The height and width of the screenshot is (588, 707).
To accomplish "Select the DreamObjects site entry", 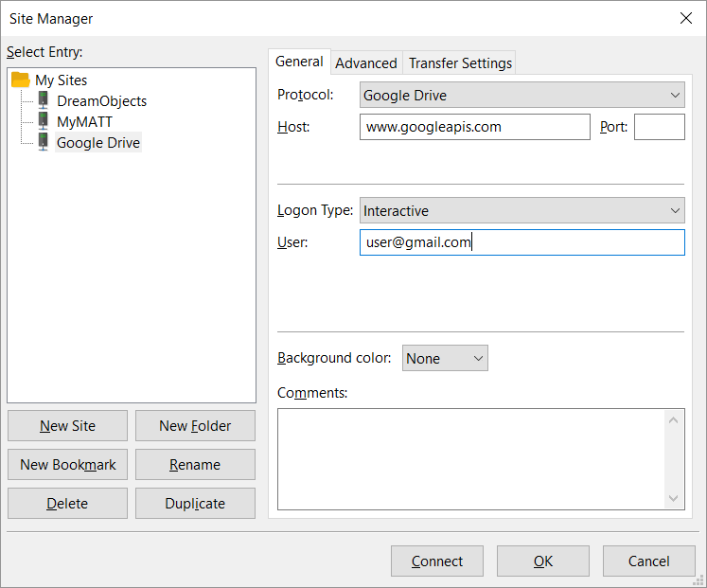I will 101,101.
